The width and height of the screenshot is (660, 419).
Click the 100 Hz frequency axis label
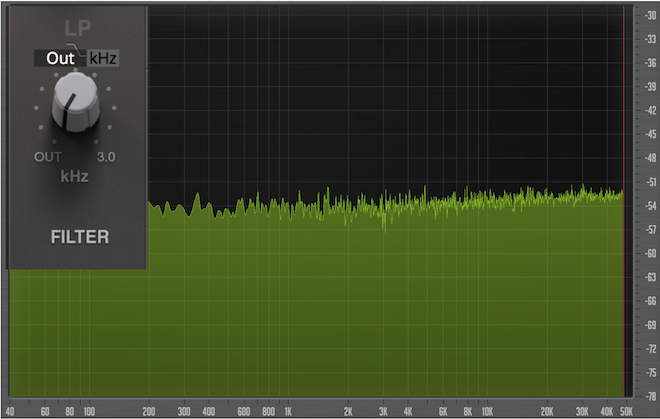point(89,411)
